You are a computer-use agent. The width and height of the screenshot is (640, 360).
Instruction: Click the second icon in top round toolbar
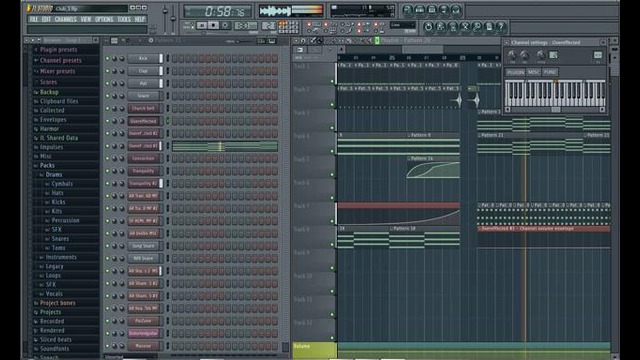420,10
